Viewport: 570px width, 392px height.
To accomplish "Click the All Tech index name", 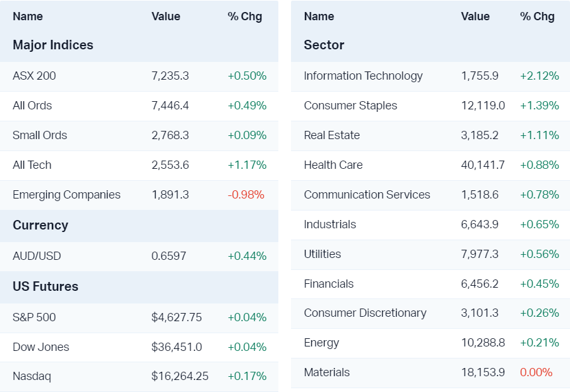I will (32, 165).
